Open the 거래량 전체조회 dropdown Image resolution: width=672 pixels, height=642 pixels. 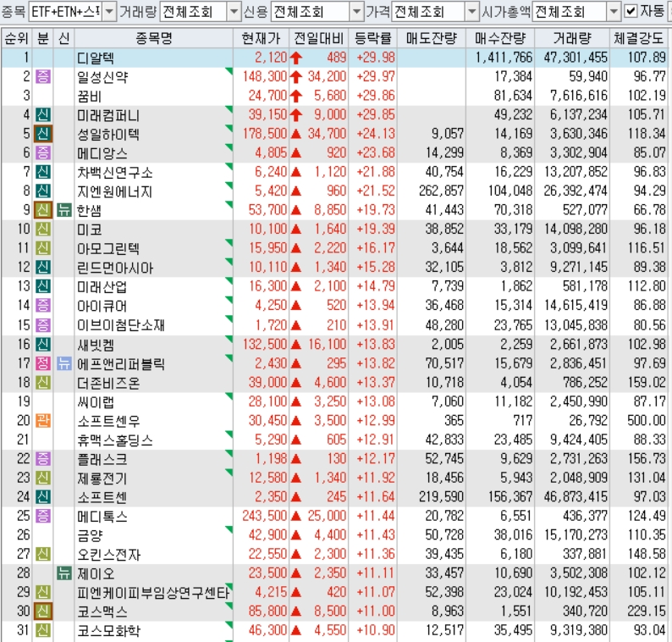pos(234,12)
